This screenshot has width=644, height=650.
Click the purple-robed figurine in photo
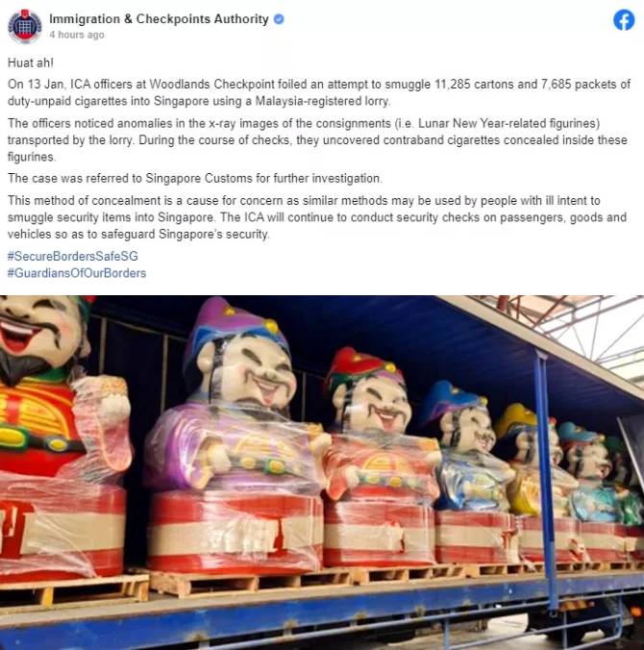tap(236, 431)
